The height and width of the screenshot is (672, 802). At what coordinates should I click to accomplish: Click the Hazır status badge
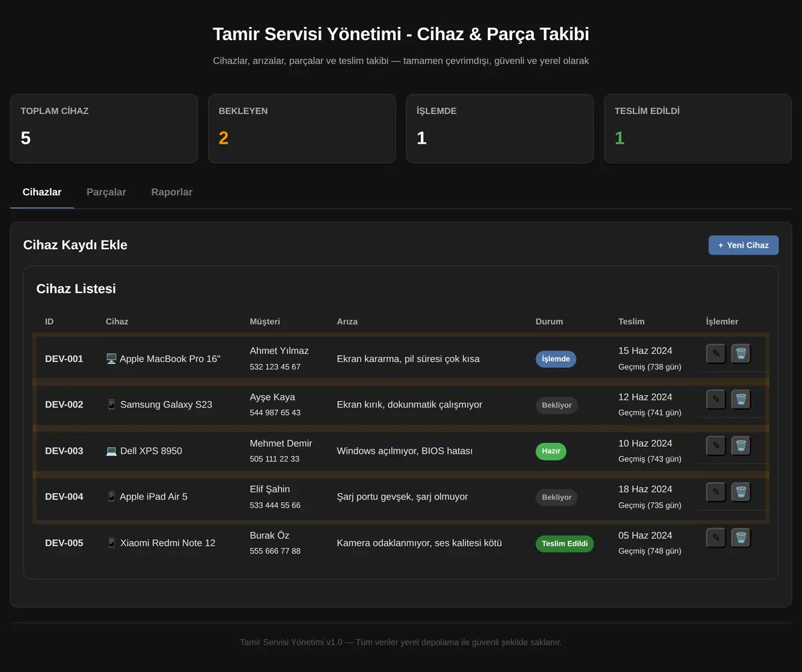pos(551,451)
